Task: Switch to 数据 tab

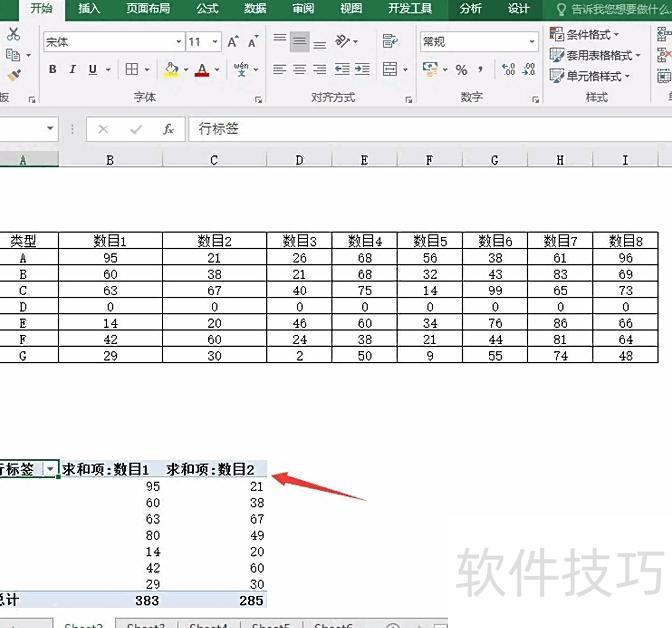Action: point(255,8)
